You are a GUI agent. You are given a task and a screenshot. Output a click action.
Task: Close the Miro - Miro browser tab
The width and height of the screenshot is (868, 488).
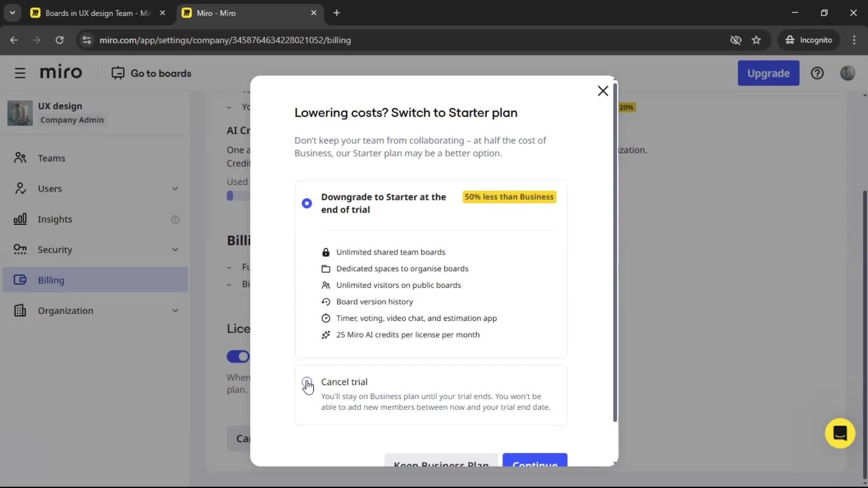314,13
